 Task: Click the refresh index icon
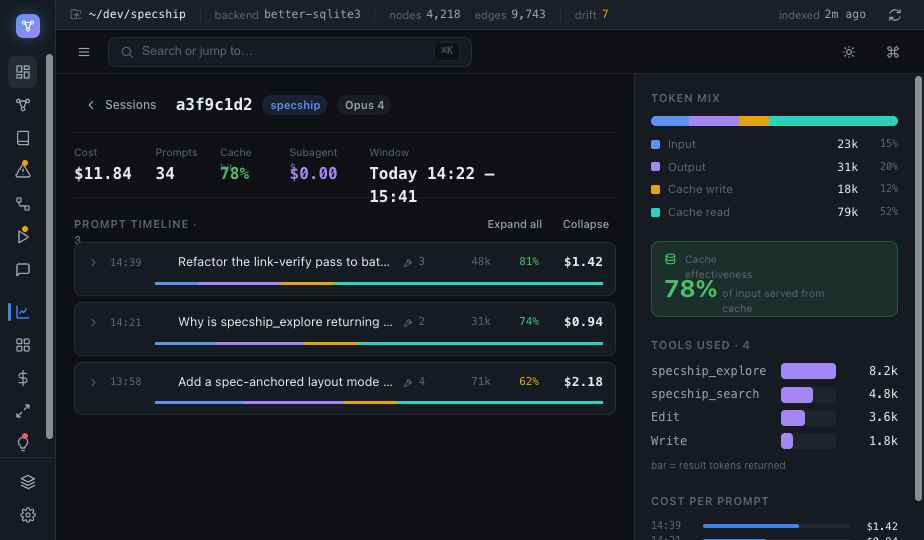point(895,15)
